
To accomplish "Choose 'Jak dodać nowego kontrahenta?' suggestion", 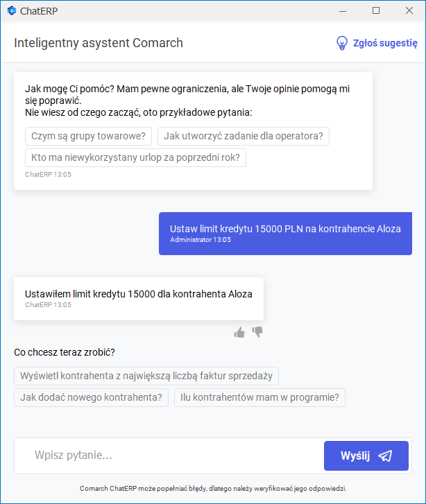I will coord(91,398).
